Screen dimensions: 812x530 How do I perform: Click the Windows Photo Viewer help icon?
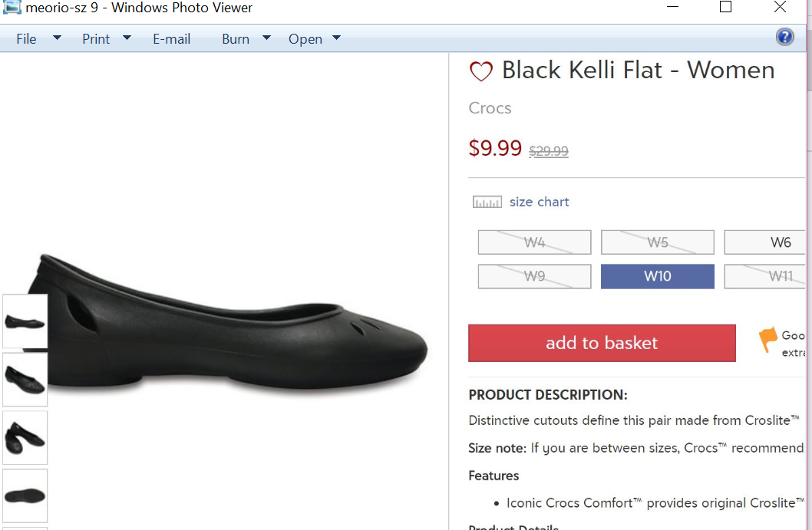pyautogui.click(x=784, y=37)
